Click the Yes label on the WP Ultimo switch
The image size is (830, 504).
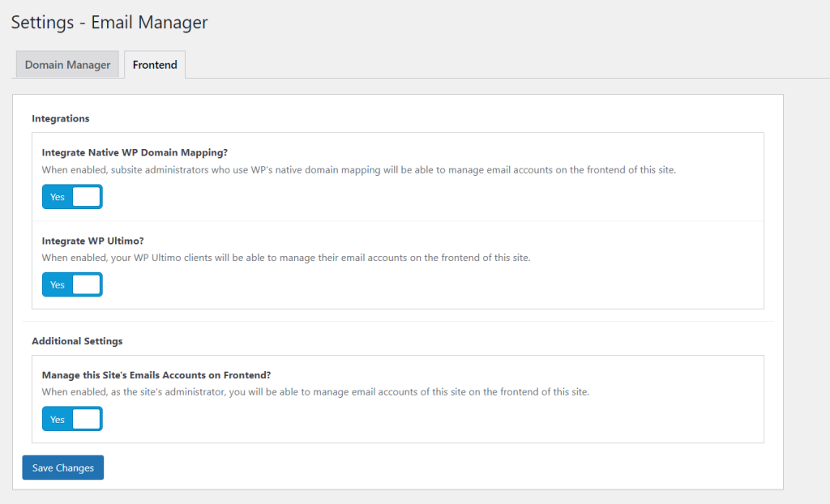pos(57,284)
